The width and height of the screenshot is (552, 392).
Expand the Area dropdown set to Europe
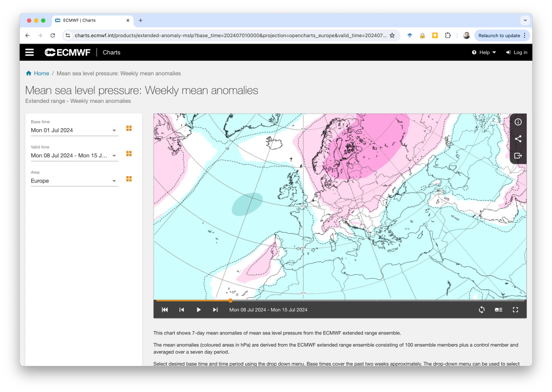click(74, 181)
